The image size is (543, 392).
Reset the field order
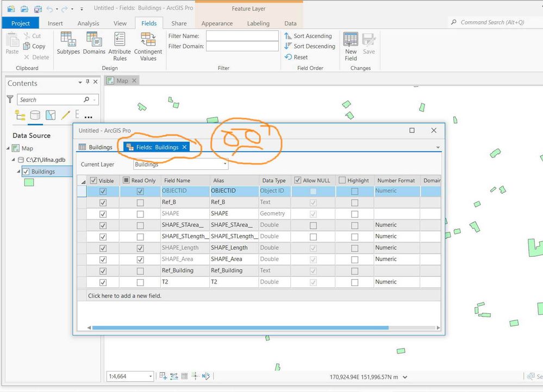point(296,57)
